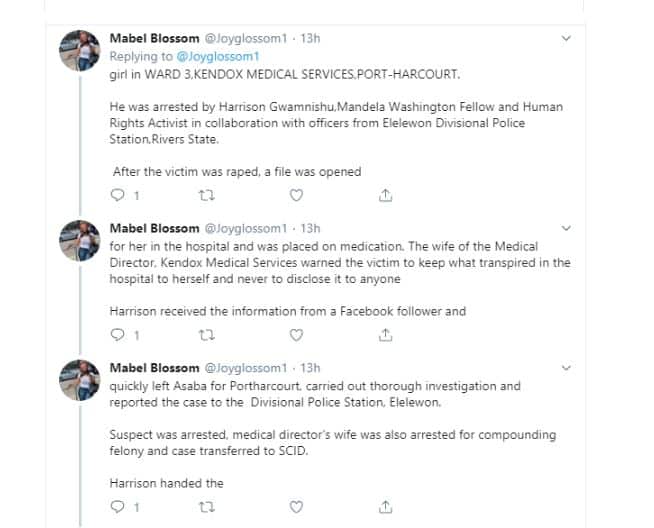
Task: Open the options chevron on the first tweet
Action: point(565,39)
